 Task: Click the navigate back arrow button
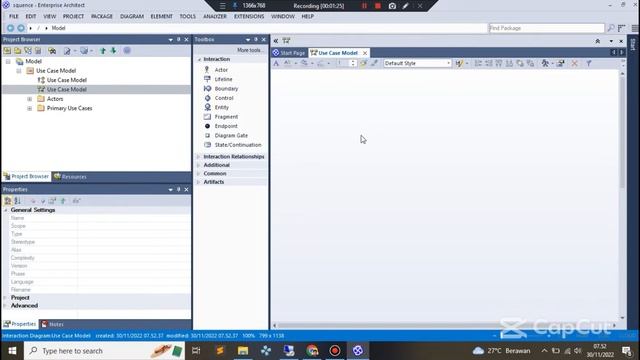pyautogui.click(x=10, y=28)
